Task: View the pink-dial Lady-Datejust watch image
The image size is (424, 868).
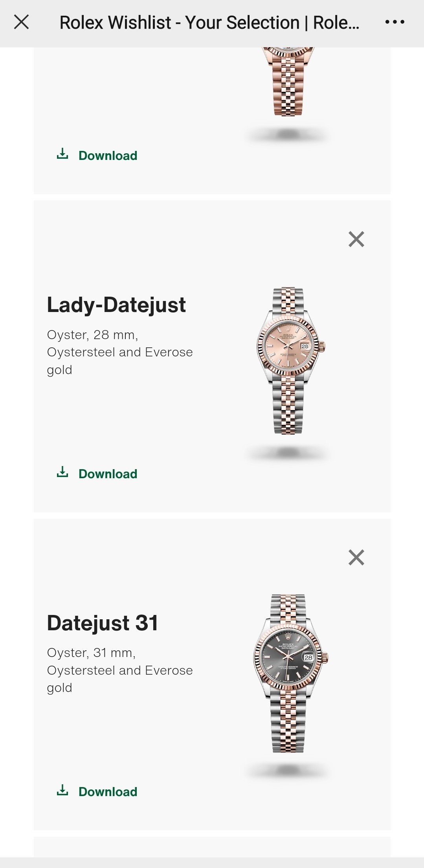Action: (290, 361)
